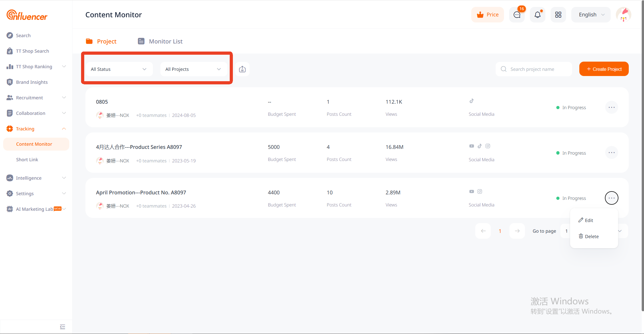Screen dimensions: 644x334
Task: Collapse the sidebar using bottom toggle icon
Action: (62, 327)
